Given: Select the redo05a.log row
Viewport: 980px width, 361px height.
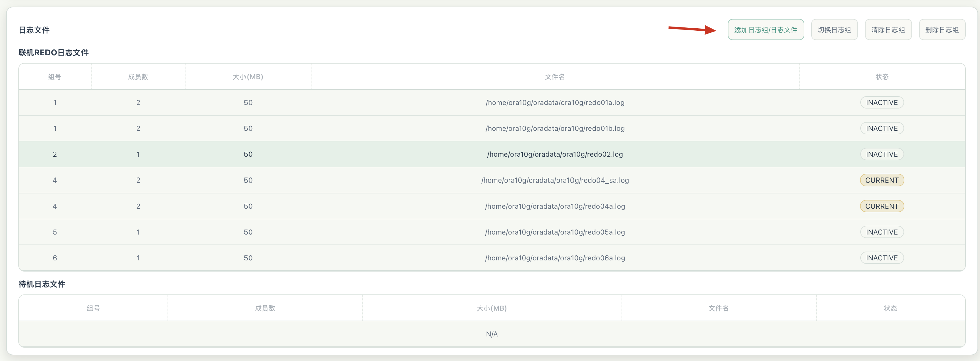Looking at the screenshot, I should pos(492,232).
